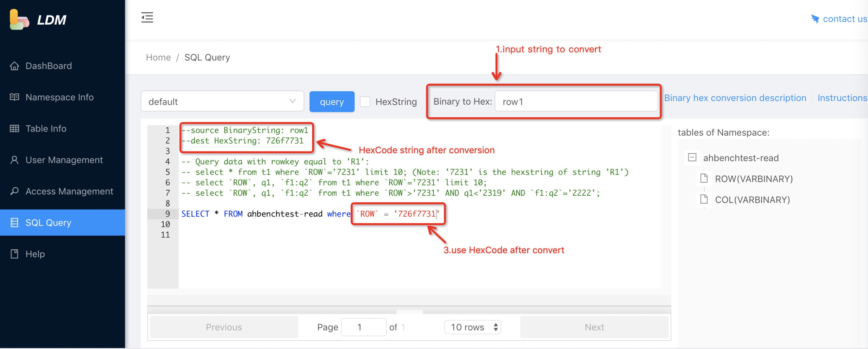Collapse sidebar with the menu fold icon
This screenshot has height=349, width=868.
pyautogui.click(x=147, y=17)
